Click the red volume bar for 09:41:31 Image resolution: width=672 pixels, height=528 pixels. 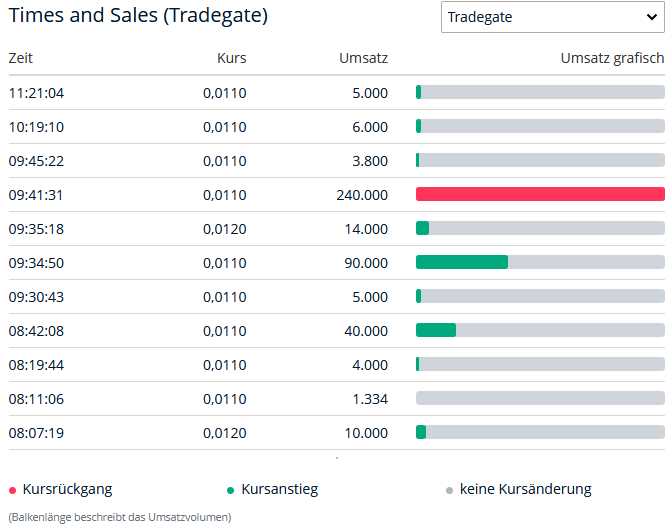(540, 194)
